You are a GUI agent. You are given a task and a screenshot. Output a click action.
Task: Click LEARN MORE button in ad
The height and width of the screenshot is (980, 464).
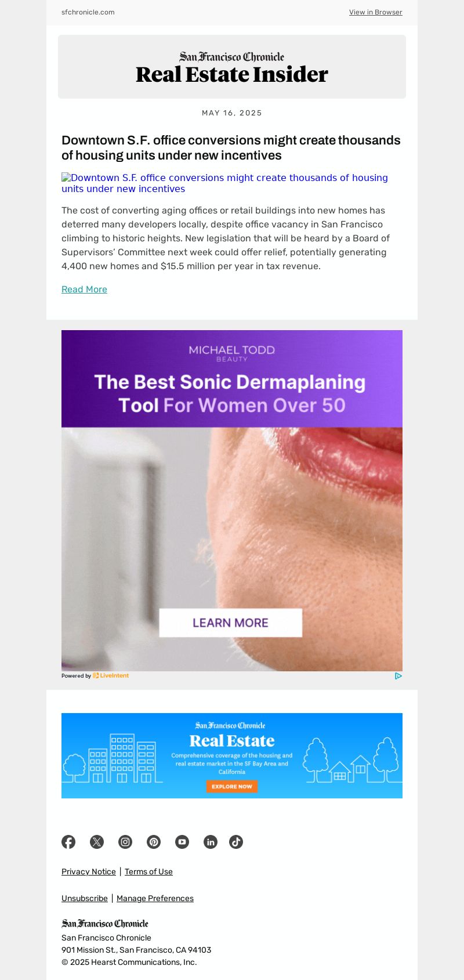click(x=230, y=623)
